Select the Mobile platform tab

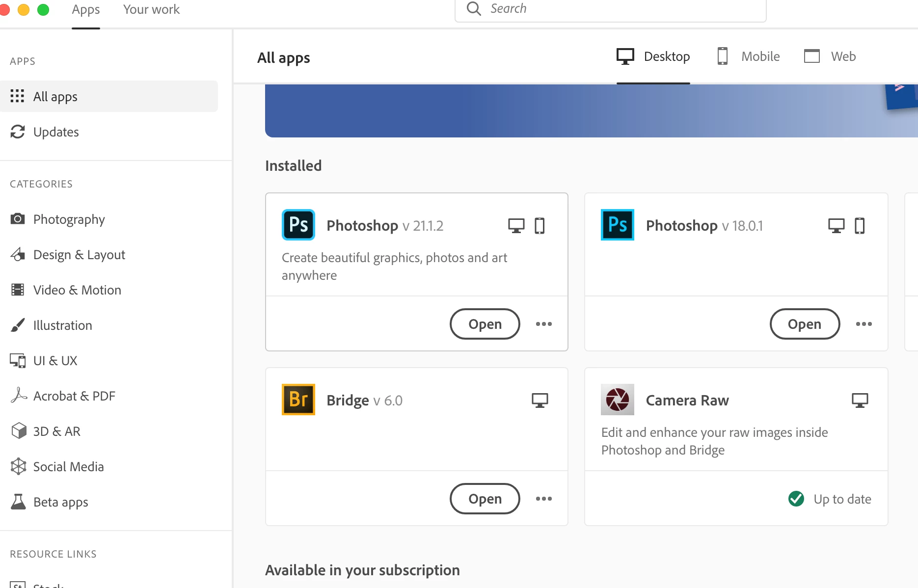[x=748, y=56]
